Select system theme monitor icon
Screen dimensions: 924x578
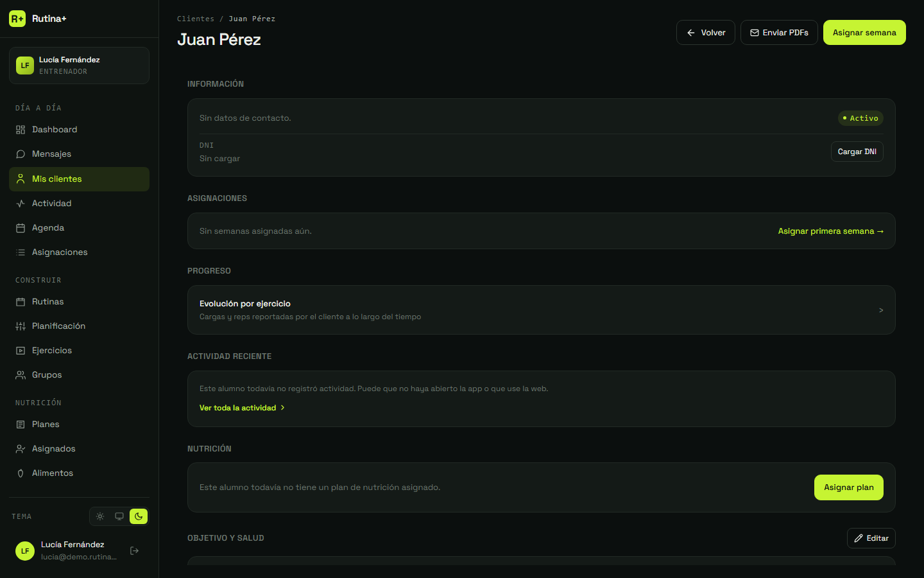tap(119, 516)
